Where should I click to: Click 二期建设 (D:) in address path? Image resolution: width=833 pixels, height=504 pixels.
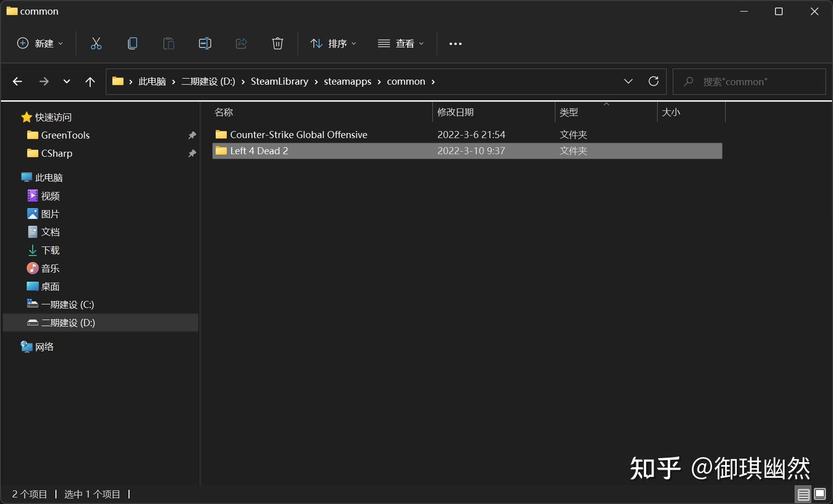click(208, 82)
